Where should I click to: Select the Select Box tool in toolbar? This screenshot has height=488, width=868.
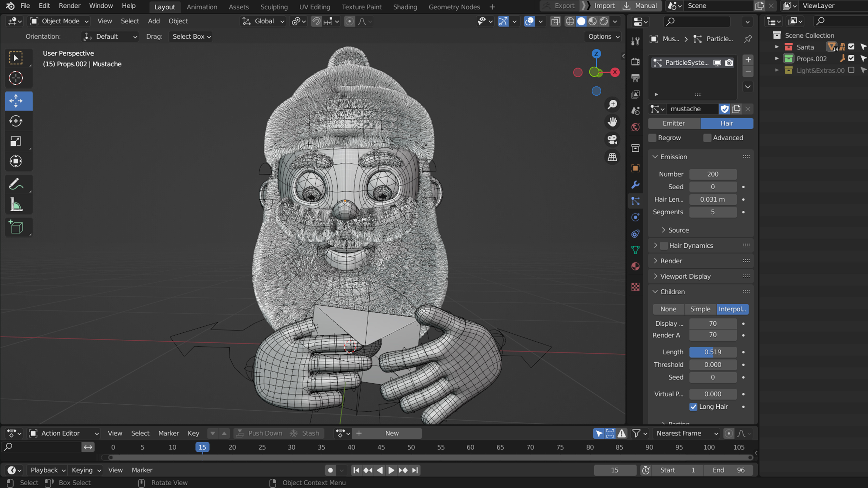point(16,58)
